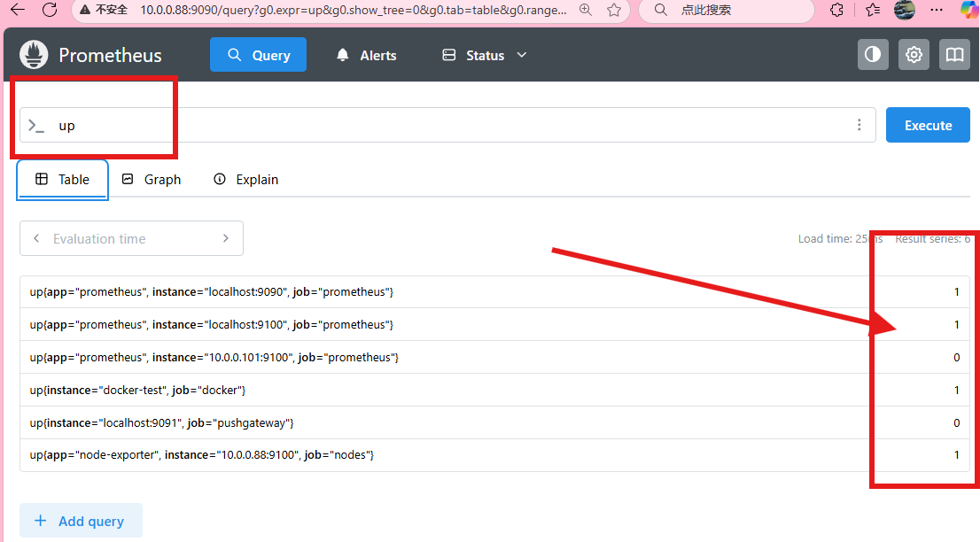Expand the Status dropdown menu
Screen dimensions: 980x542
485,55
